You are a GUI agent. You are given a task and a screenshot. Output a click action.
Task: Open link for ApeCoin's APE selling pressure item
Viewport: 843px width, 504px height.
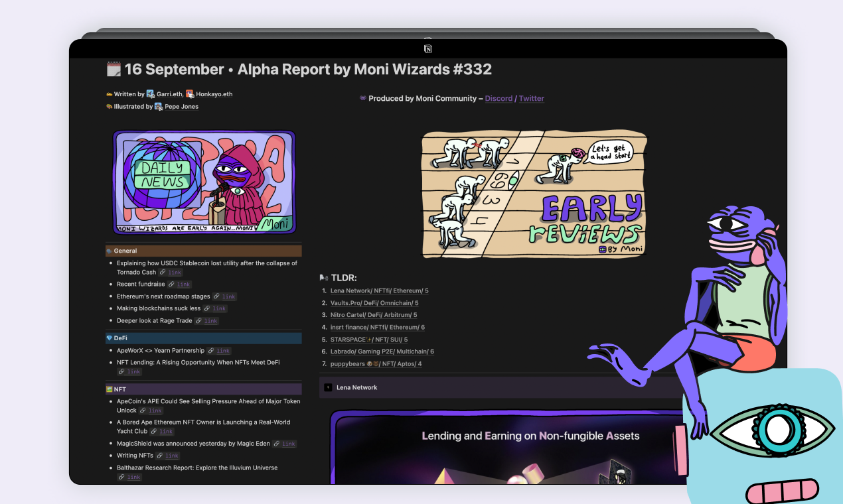(x=151, y=410)
